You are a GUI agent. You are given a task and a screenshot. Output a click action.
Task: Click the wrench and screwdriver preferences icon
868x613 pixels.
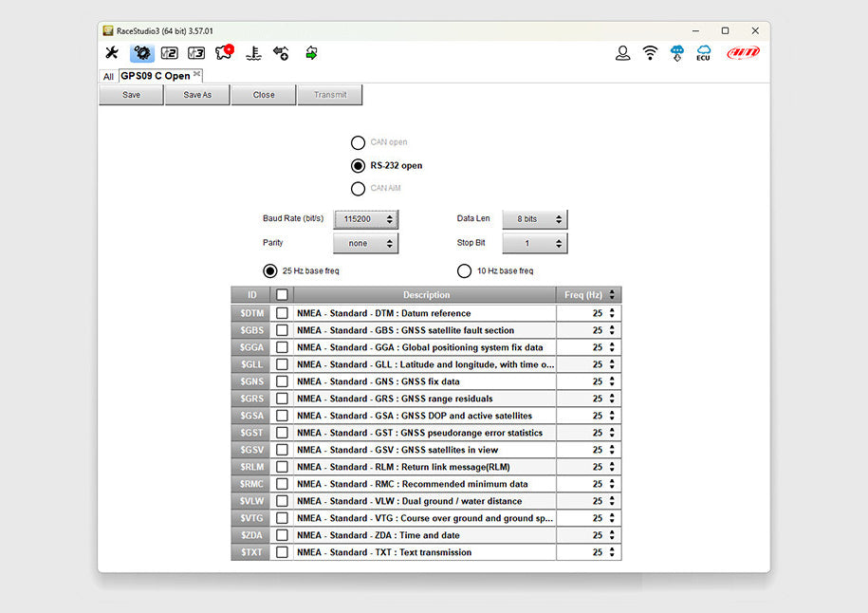(112, 53)
